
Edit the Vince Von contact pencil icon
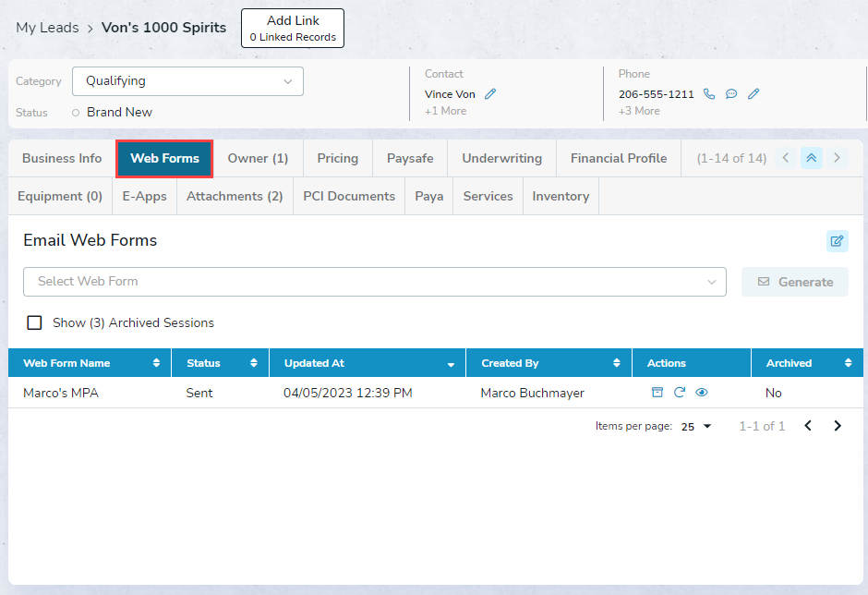pos(490,94)
